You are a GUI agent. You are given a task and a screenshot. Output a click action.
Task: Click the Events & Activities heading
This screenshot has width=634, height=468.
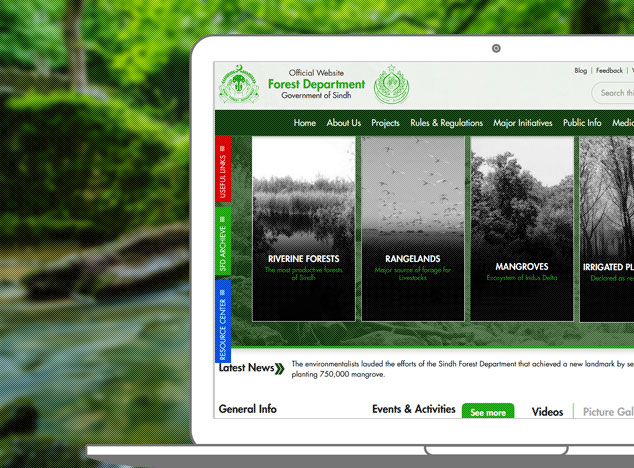click(414, 409)
